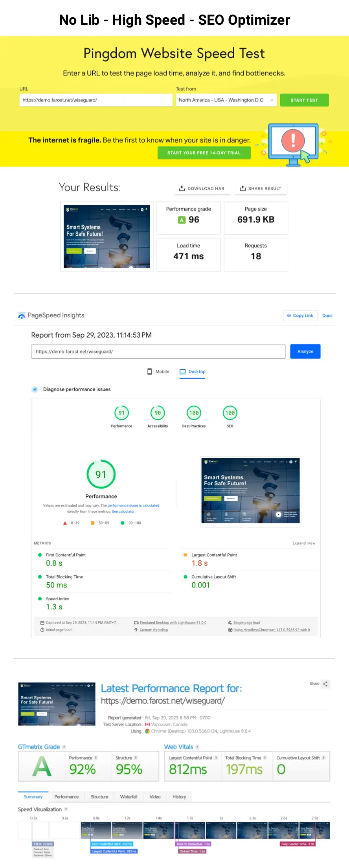Click First Contentful Paint: 812ms marker

pyautogui.click(x=112, y=844)
